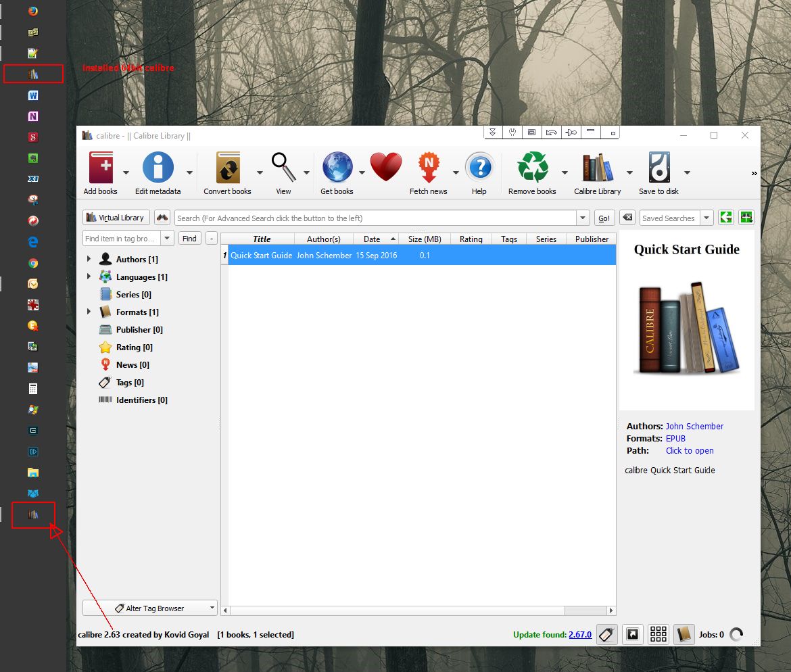
Task: Click the 'Click to open' path link
Action: point(690,450)
